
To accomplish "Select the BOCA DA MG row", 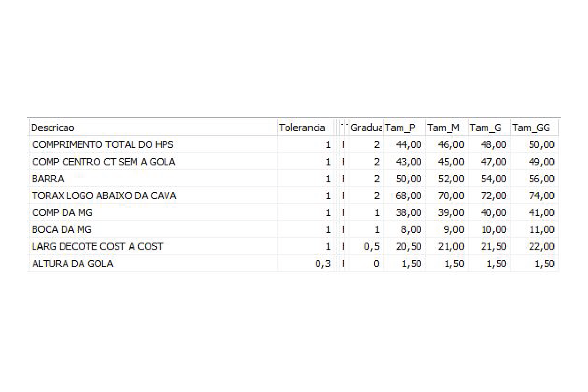I will [294, 229].
